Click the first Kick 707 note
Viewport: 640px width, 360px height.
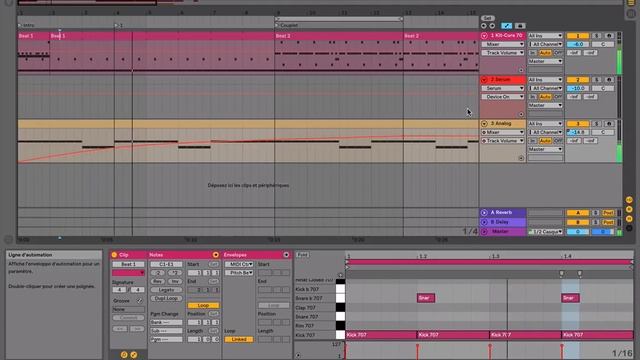(x=381, y=335)
